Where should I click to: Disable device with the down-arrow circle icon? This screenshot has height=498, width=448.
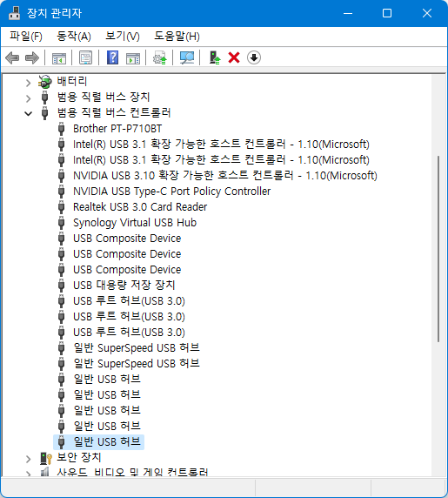click(254, 57)
